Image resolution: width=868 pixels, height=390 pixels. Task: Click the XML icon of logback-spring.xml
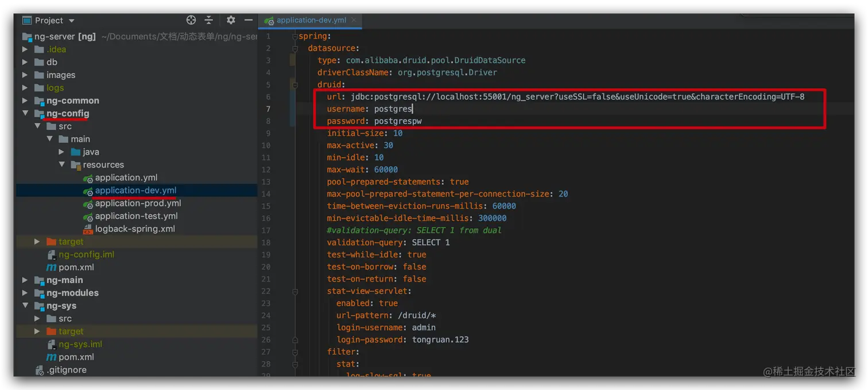[88, 229]
